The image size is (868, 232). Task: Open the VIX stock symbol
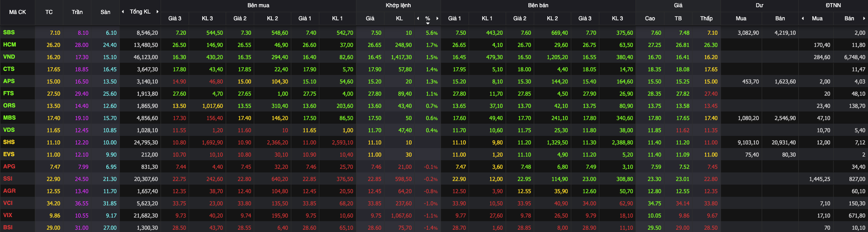tap(8, 215)
